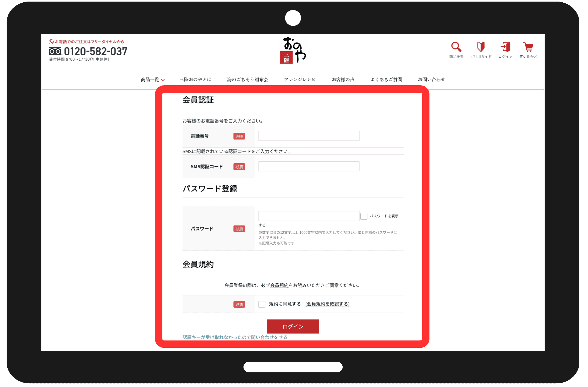Screen dimensions: 588x387
Task: Click the 受付時間 9:00〜17:30 text
Action: pyautogui.click(x=79, y=59)
